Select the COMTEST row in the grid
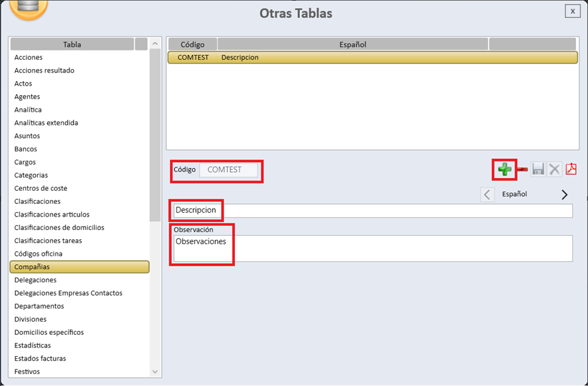This screenshot has height=386, width=588. pos(372,58)
